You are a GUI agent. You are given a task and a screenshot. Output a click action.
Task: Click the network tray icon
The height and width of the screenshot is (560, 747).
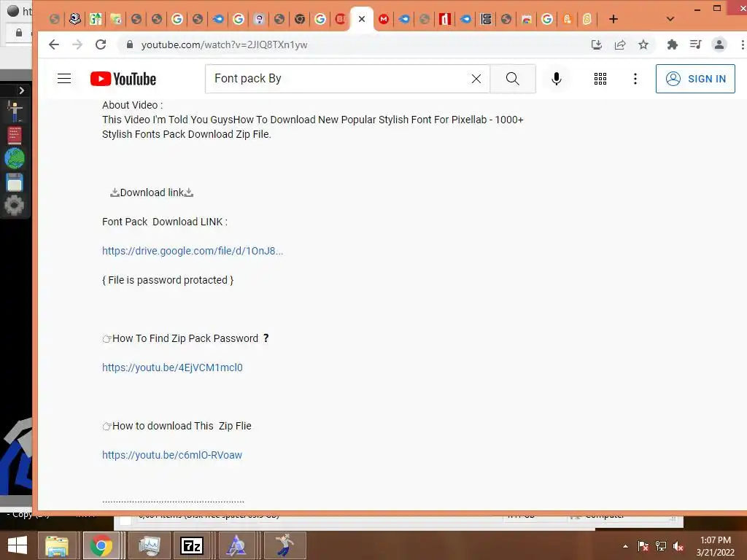tap(661, 546)
